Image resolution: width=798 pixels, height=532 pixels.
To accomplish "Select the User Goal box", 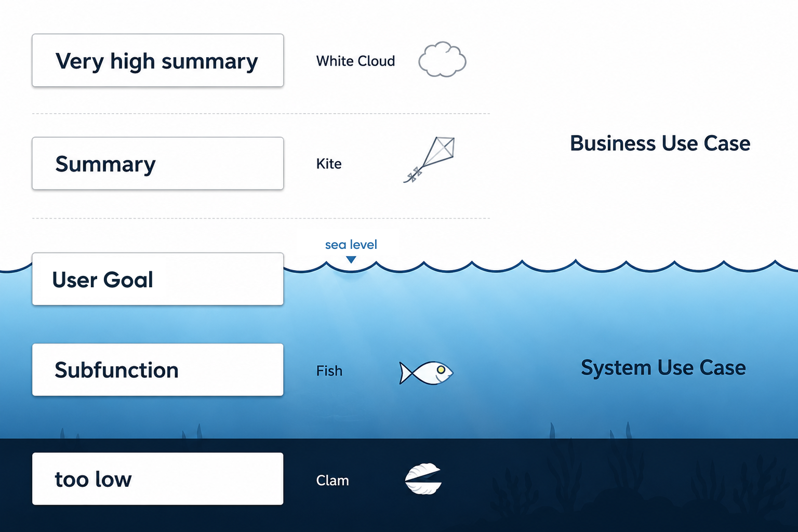I will pyautogui.click(x=158, y=279).
